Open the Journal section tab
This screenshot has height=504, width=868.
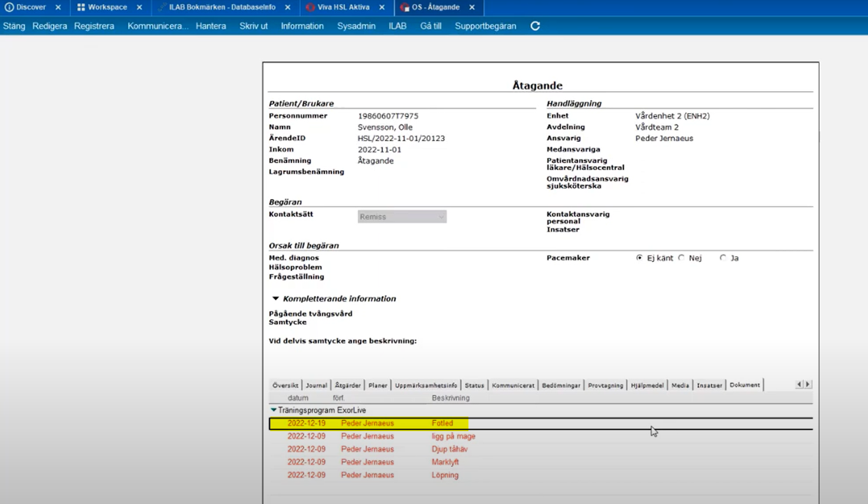[x=316, y=385]
